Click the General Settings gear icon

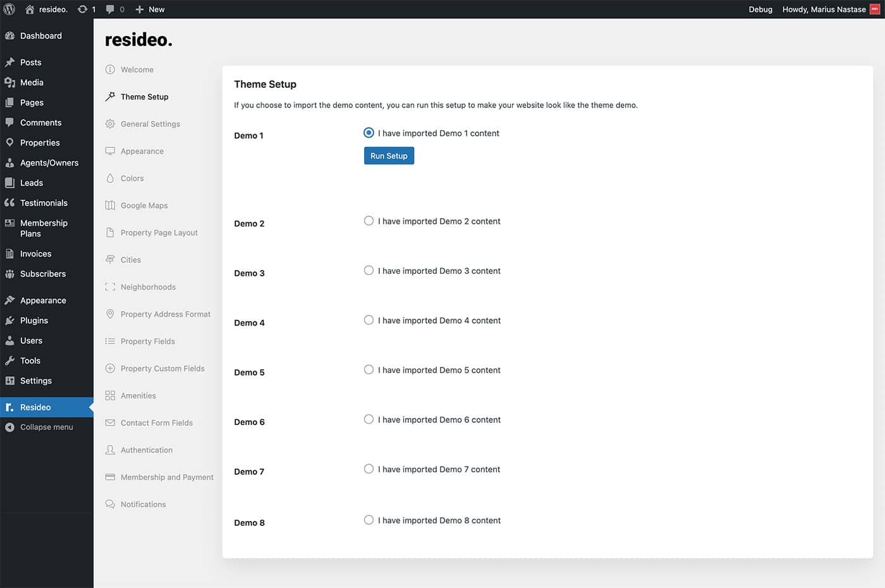point(110,124)
